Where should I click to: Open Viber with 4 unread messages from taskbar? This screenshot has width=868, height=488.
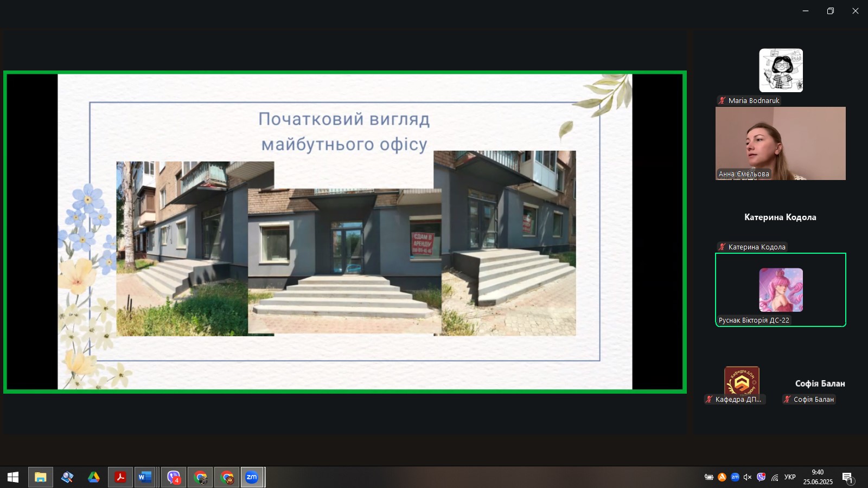point(173,478)
